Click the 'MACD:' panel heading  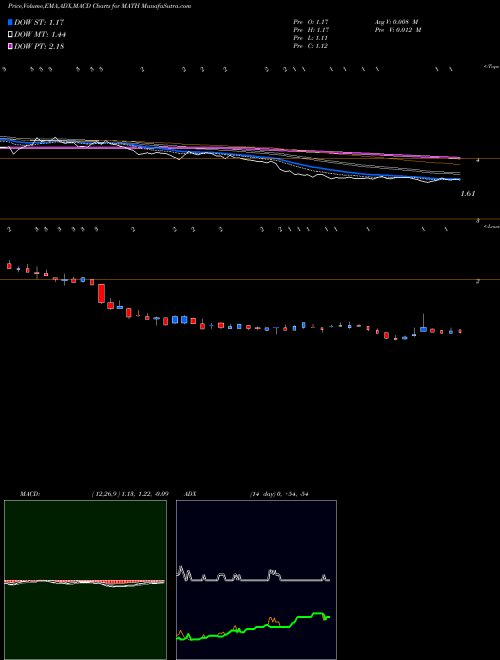[30, 494]
